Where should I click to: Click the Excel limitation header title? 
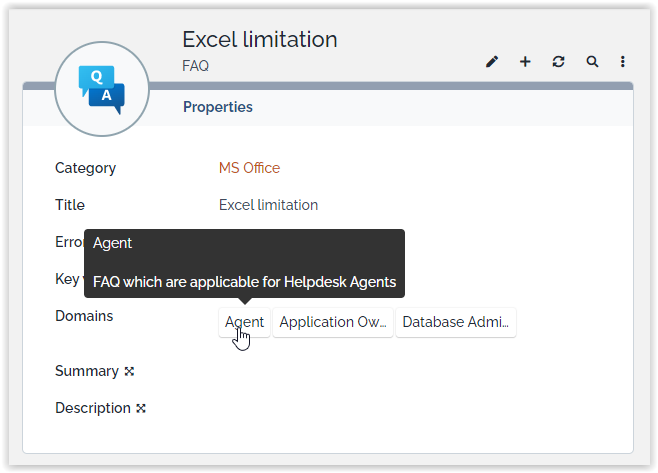(x=259, y=39)
